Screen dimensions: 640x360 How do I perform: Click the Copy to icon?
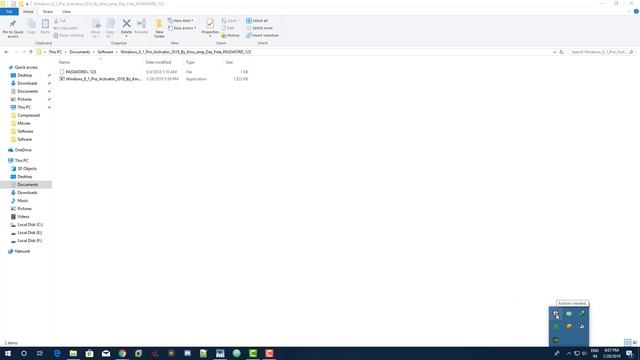pyautogui.click(x=110, y=24)
